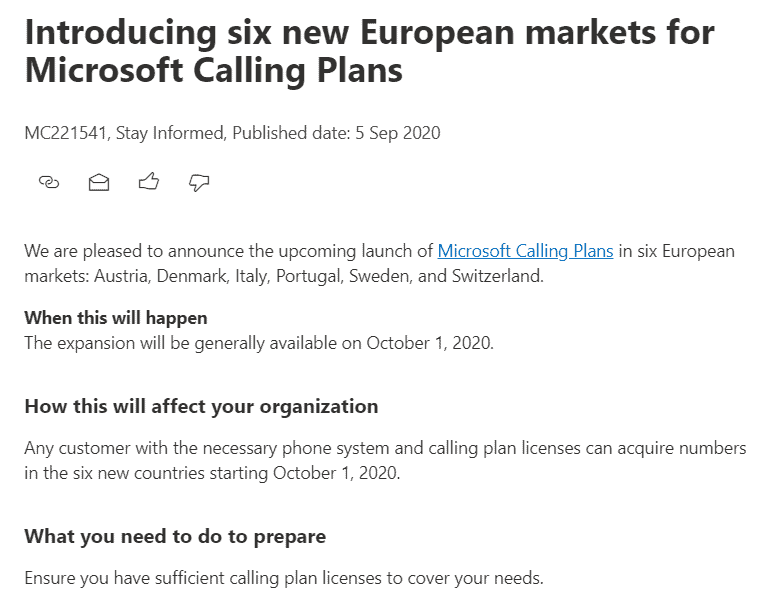Copy the message link with the chain icon

[49, 182]
